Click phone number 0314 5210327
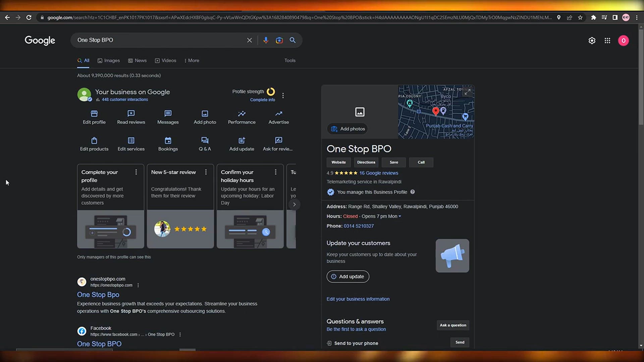The height and width of the screenshot is (362, 644). 359,226
